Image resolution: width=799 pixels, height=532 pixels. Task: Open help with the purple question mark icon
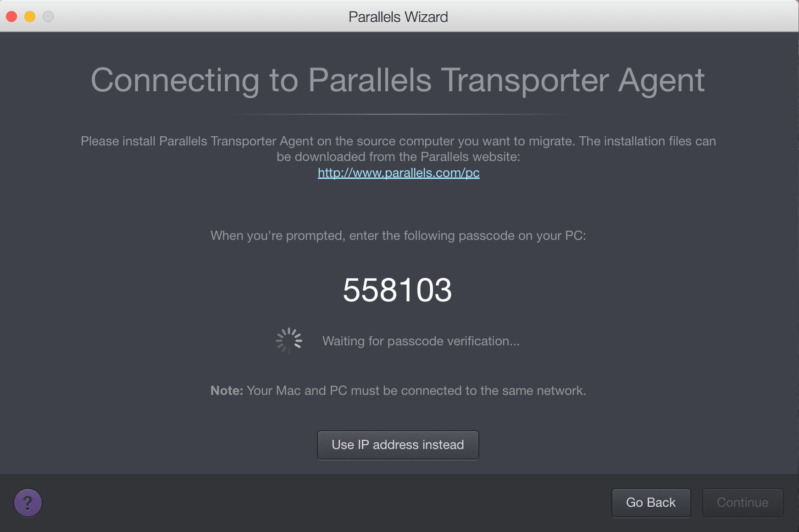[28, 503]
